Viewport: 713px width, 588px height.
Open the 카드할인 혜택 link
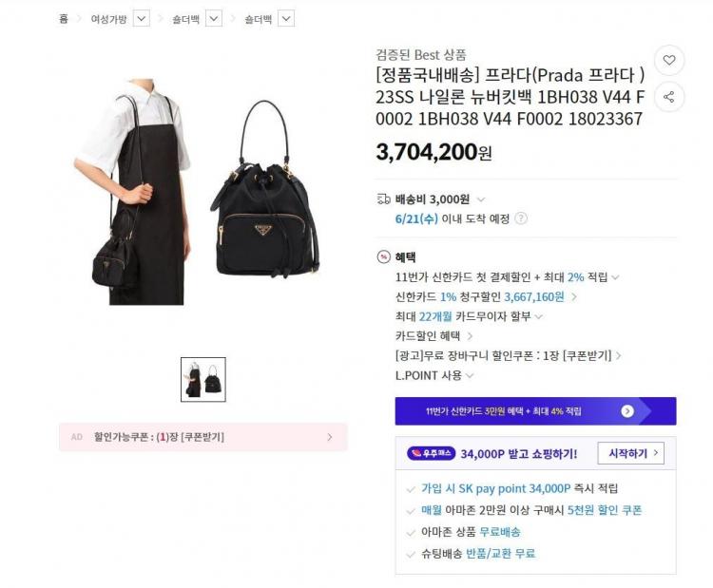point(434,336)
